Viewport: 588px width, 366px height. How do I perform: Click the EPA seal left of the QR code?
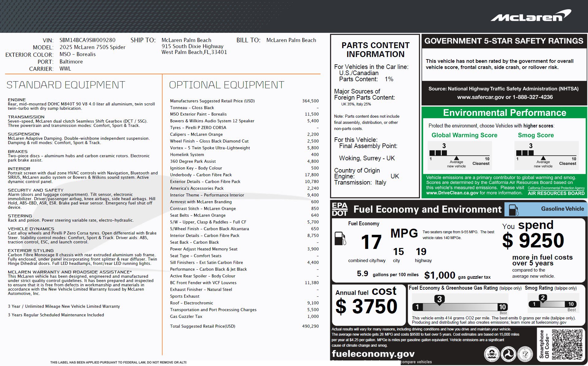click(x=492, y=354)
